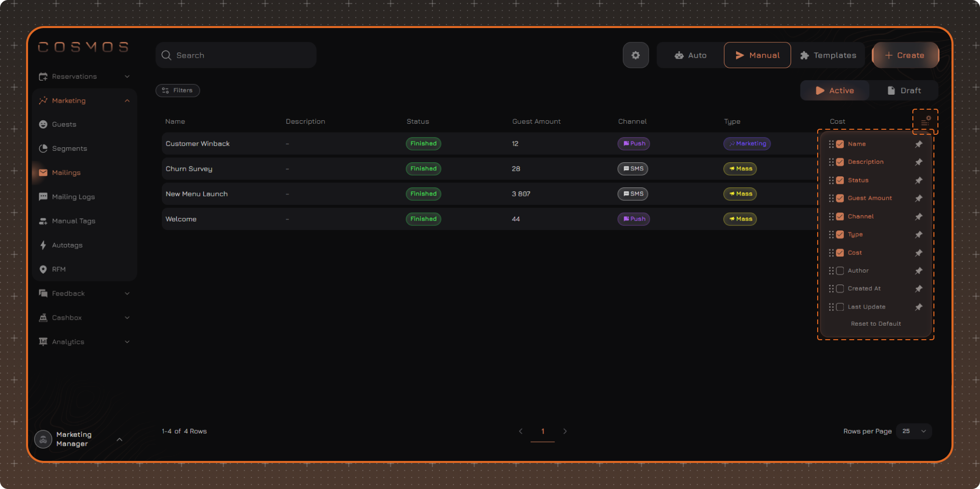Pin the Created At column

pos(918,289)
